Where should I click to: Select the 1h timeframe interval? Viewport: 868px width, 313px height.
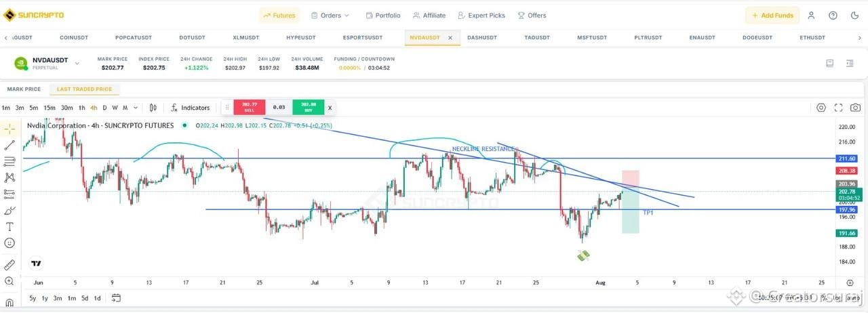(x=82, y=108)
